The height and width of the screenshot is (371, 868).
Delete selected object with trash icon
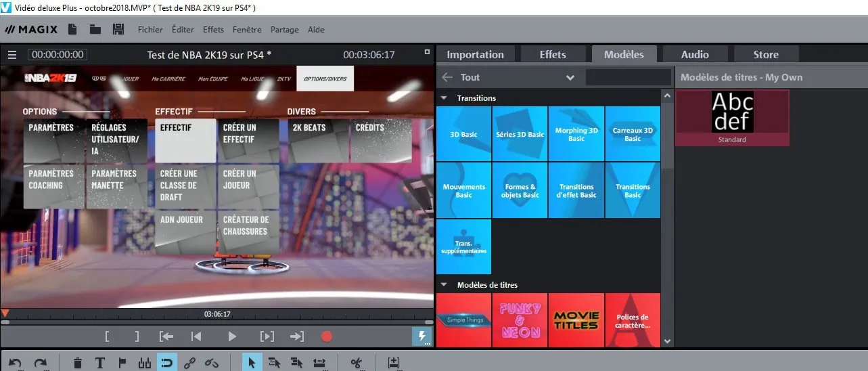pyautogui.click(x=78, y=363)
